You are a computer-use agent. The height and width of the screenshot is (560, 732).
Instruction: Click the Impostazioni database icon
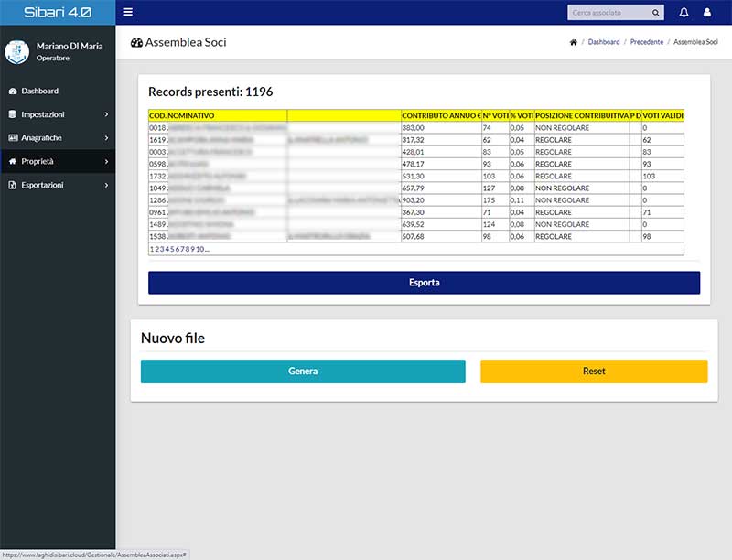tap(13, 114)
